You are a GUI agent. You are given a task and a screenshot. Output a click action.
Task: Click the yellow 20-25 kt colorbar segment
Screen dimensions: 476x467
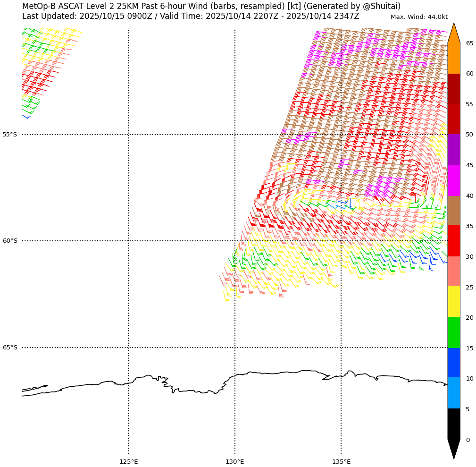tap(453, 301)
